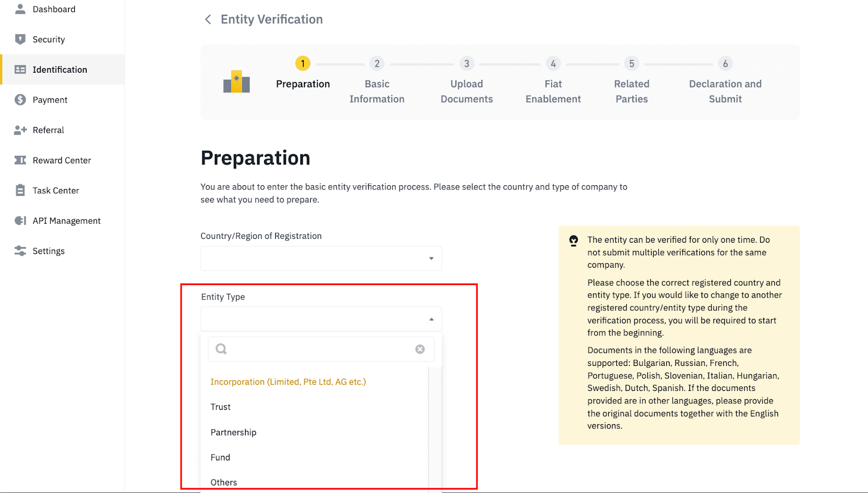Open the Referral menu item
Viewport: 868px width, 493px height.
coord(62,130)
